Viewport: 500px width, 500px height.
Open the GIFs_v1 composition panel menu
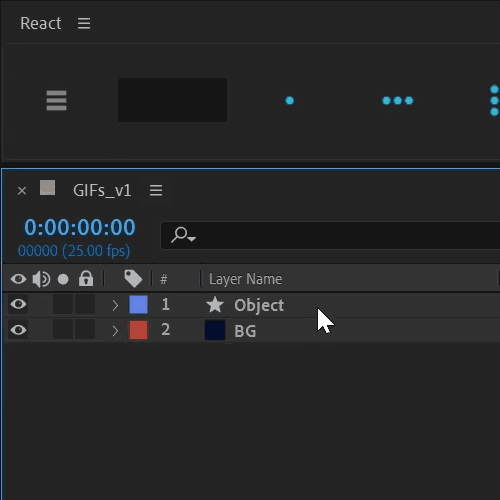pyautogui.click(x=156, y=191)
